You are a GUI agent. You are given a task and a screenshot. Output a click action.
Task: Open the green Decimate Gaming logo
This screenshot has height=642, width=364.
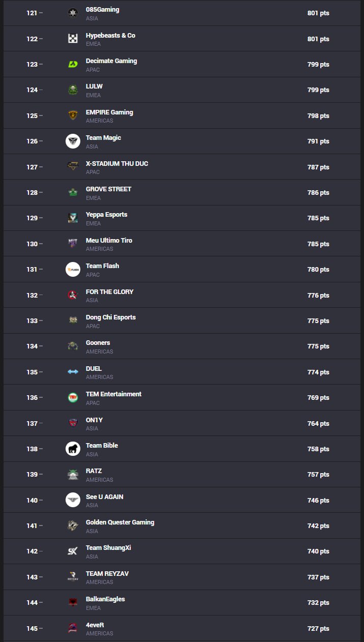pyautogui.click(x=73, y=64)
